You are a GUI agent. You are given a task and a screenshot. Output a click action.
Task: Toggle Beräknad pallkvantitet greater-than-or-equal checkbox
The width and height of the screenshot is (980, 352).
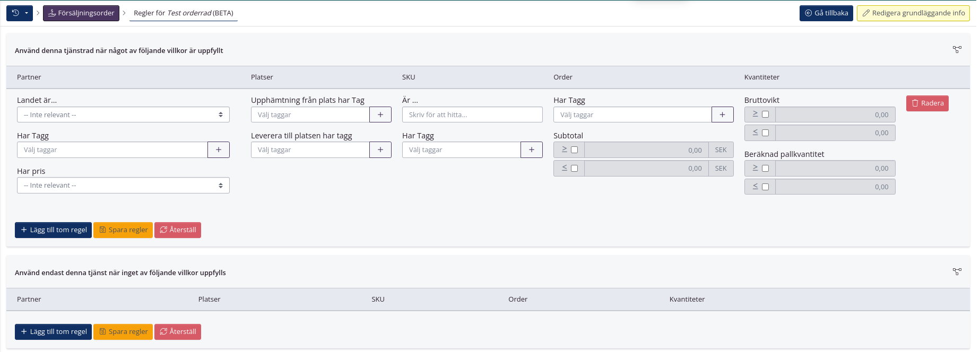coord(765,169)
